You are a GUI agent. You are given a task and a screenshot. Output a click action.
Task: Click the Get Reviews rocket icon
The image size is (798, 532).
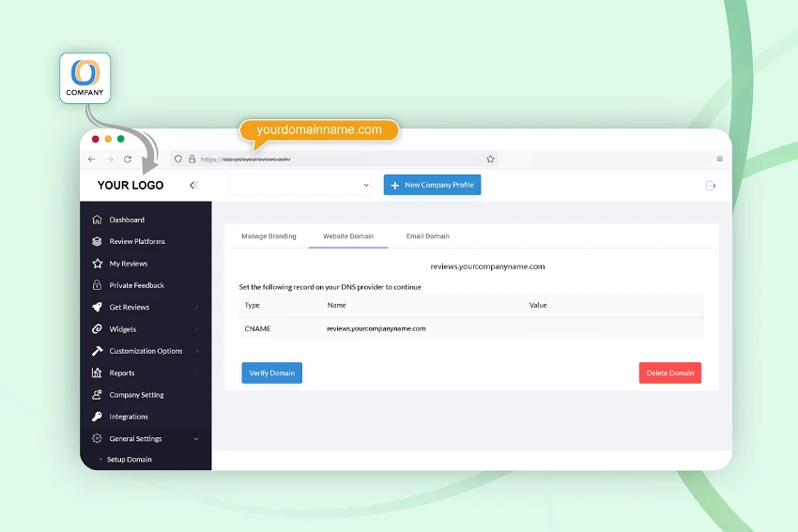pyautogui.click(x=97, y=307)
